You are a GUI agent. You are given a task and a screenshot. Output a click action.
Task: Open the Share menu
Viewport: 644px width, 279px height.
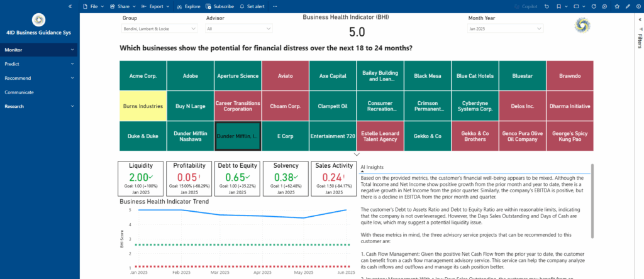click(x=123, y=6)
